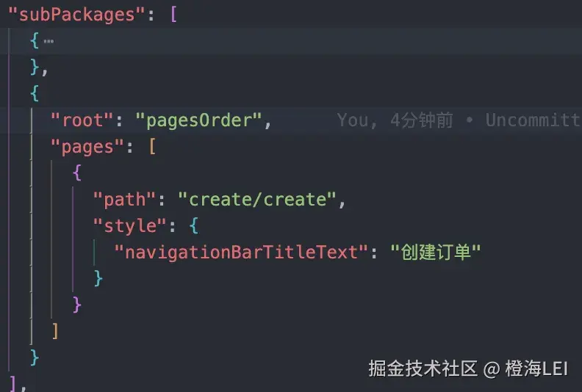Expand the collapsed ellipsis code block
582x392 pixels.
point(48,41)
